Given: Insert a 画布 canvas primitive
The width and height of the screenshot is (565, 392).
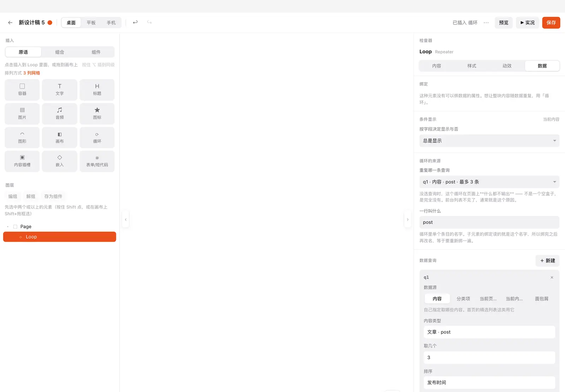Looking at the screenshot, I should (x=60, y=138).
